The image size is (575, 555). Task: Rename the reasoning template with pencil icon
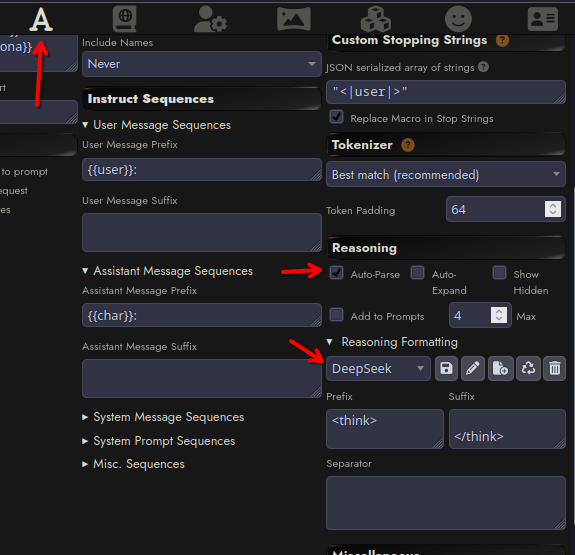(x=473, y=368)
